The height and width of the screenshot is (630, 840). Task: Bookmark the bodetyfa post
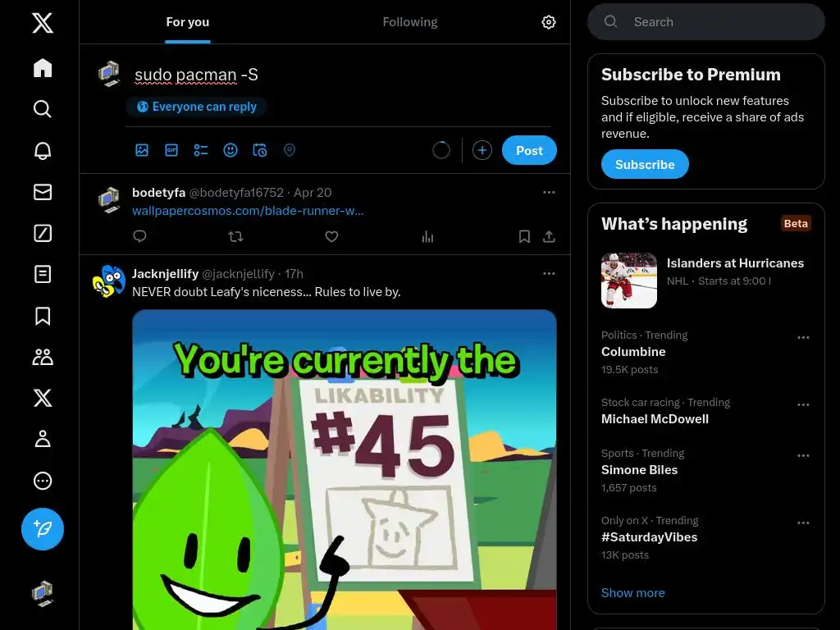pyautogui.click(x=524, y=236)
